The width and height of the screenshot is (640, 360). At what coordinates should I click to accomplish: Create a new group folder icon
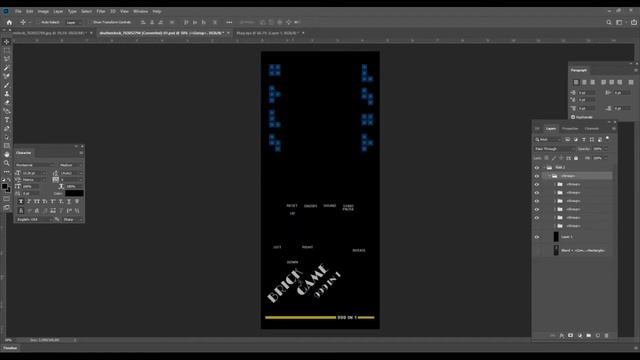pyautogui.click(x=588, y=336)
